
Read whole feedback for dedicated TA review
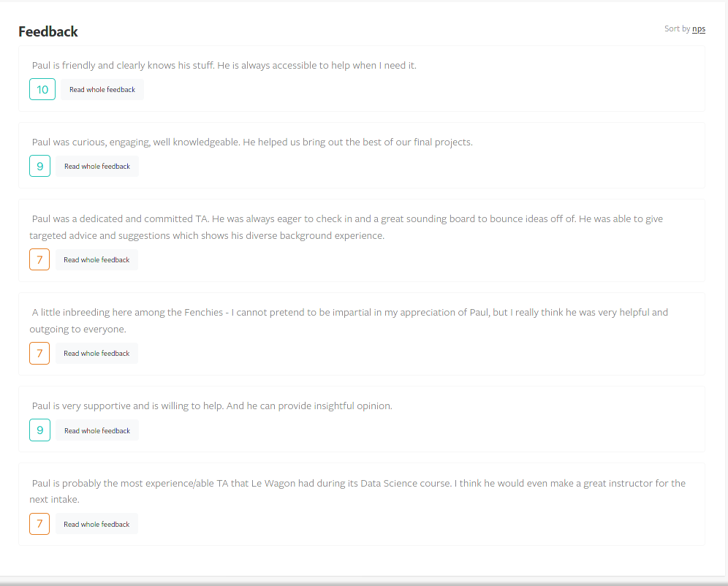click(96, 260)
